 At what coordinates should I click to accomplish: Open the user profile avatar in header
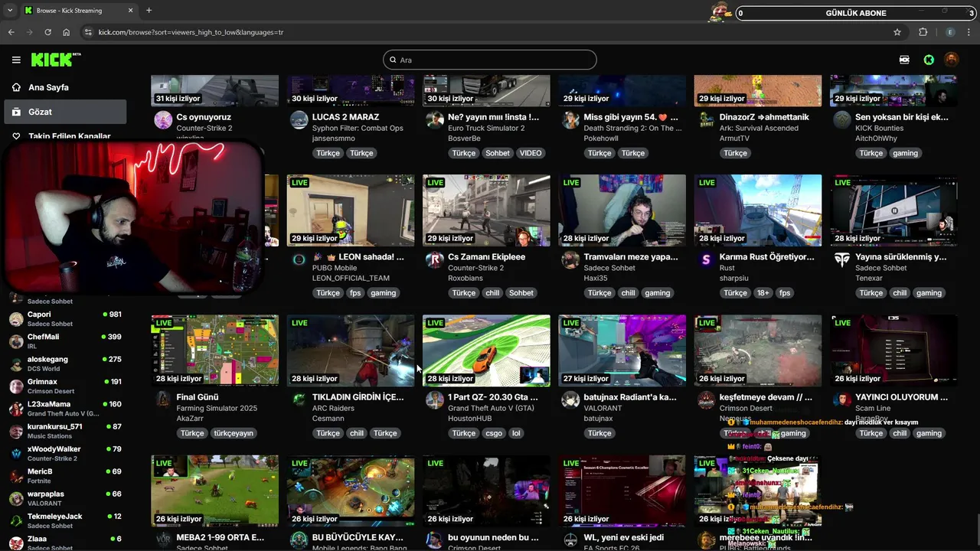[x=951, y=60]
